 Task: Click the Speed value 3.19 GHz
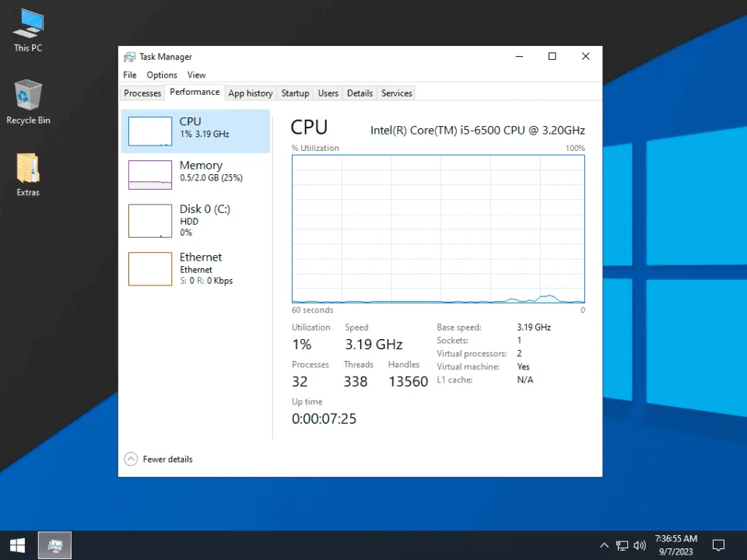click(x=374, y=345)
